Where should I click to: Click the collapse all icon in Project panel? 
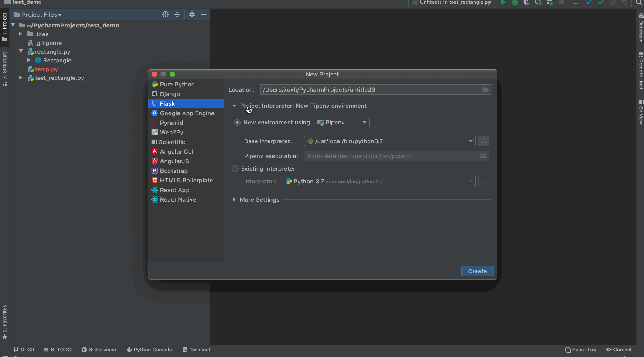click(177, 14)
